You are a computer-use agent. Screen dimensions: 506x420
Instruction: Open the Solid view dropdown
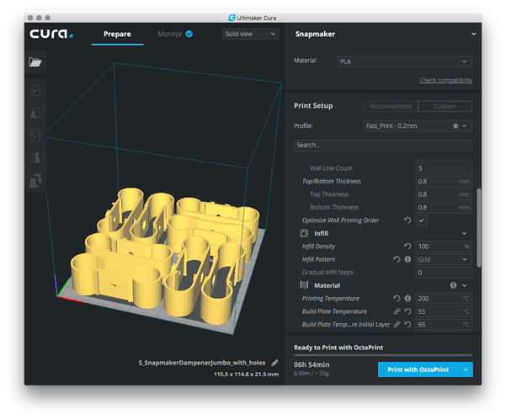250,34
